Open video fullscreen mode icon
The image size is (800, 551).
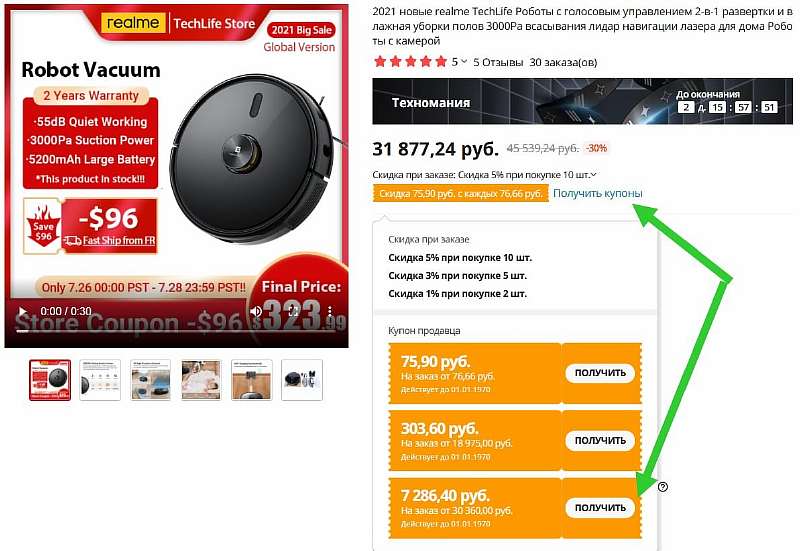click(293, 311)
